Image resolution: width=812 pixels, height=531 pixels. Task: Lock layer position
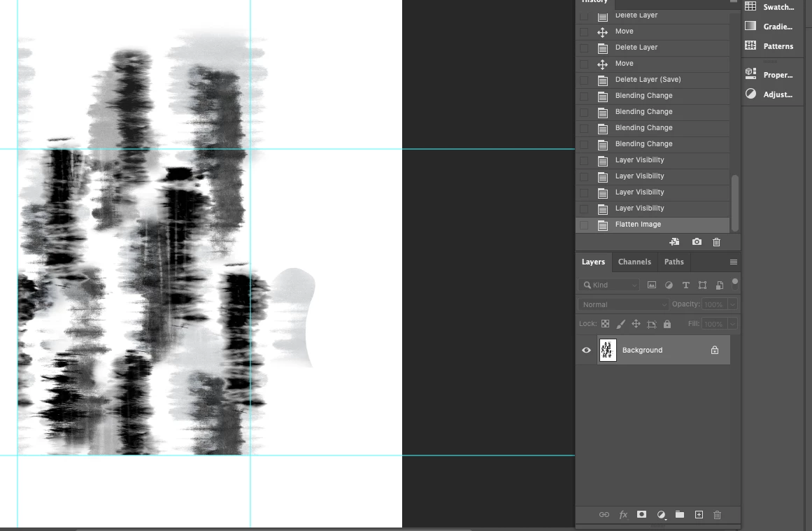pyautogui.click(x=636, y=324)
